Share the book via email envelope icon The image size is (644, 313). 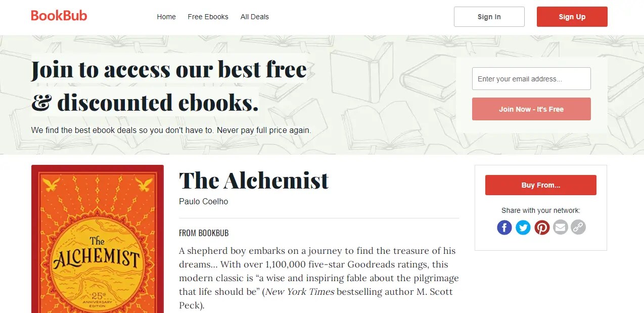[560, 228]
